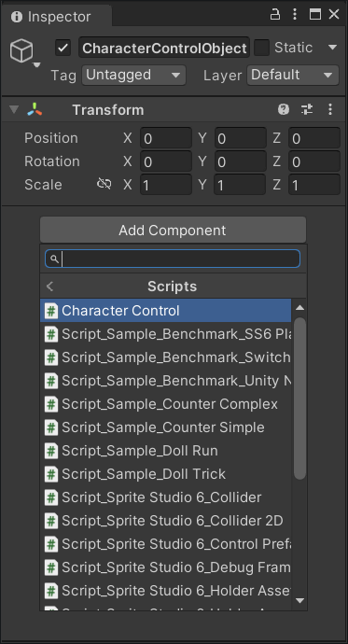Click the component search field
Image resolution: width=348 pixels, height=644 pixels.
173,259
